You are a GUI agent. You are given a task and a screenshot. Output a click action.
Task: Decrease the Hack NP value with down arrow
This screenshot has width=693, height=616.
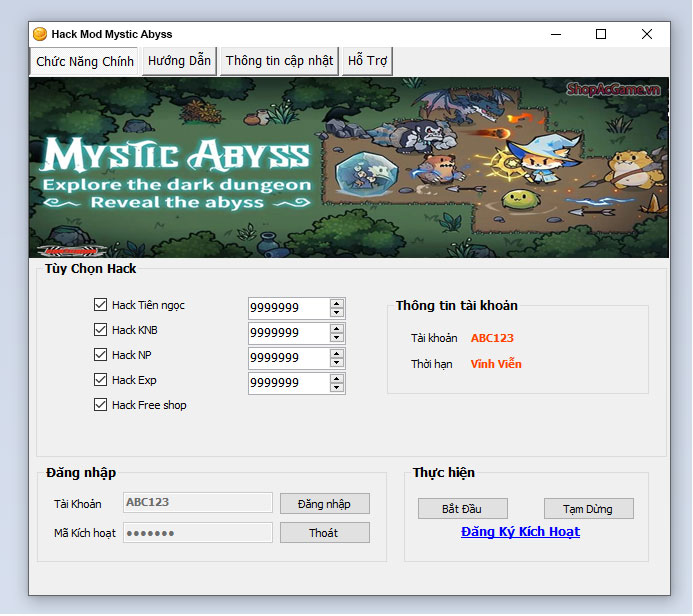337,363
